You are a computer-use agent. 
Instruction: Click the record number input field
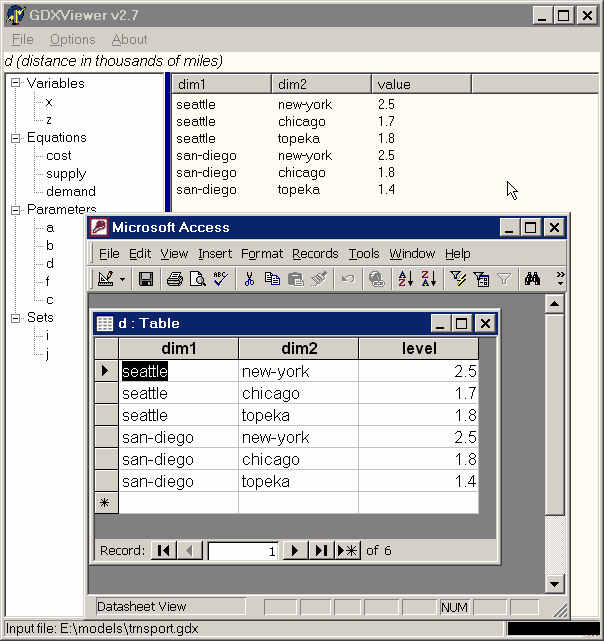tap(243, 550)
